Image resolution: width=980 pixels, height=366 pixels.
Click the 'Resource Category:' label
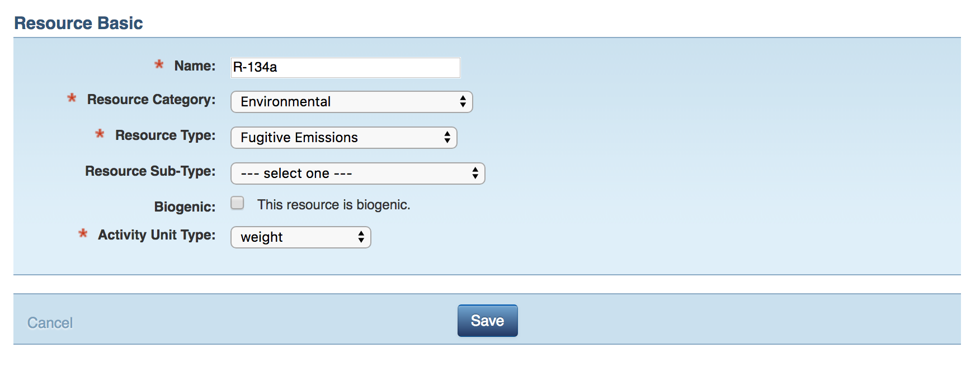[x=151, y=100]
